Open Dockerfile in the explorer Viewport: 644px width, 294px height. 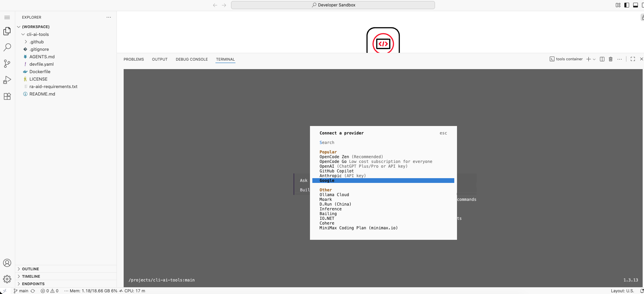(40, 71)
